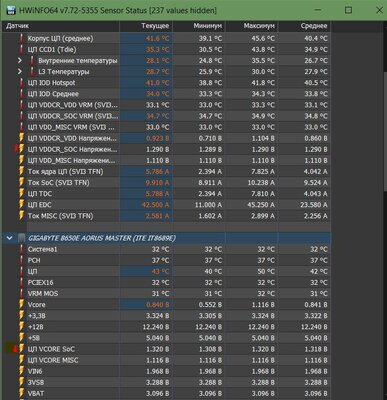The height and width of the screenshot is (400, 387).
Task: Select the ЦП CCD1 (Tdie) sensor row
Action: tap(166, 49)
